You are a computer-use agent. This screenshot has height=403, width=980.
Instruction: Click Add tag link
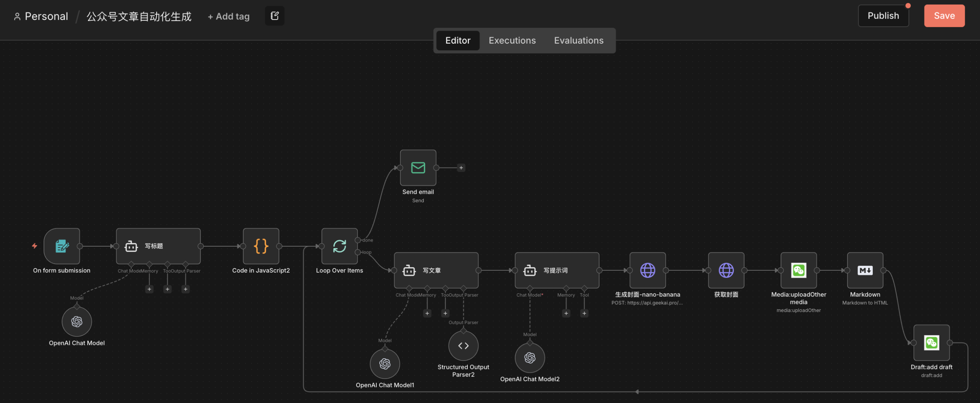tap(229, 16)
